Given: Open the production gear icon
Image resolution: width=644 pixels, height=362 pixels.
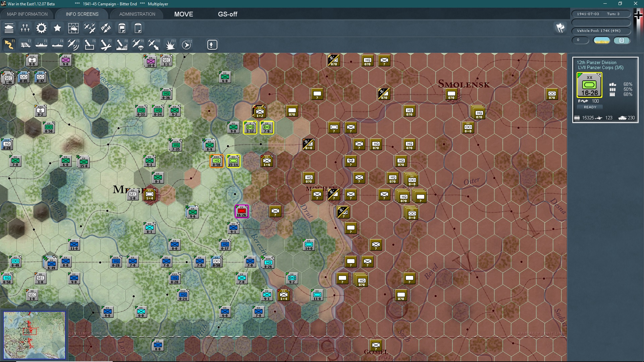Looking at the screenshot, I should (x=41, y=28).
